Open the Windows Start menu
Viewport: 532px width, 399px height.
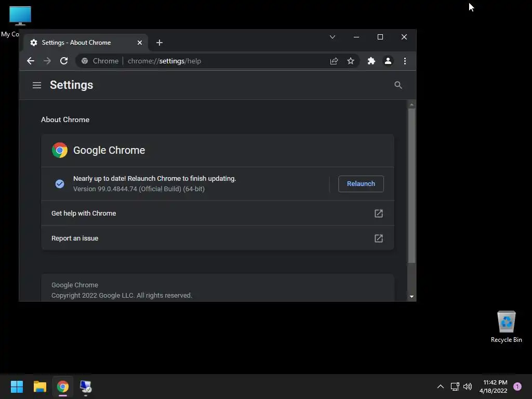17,387
